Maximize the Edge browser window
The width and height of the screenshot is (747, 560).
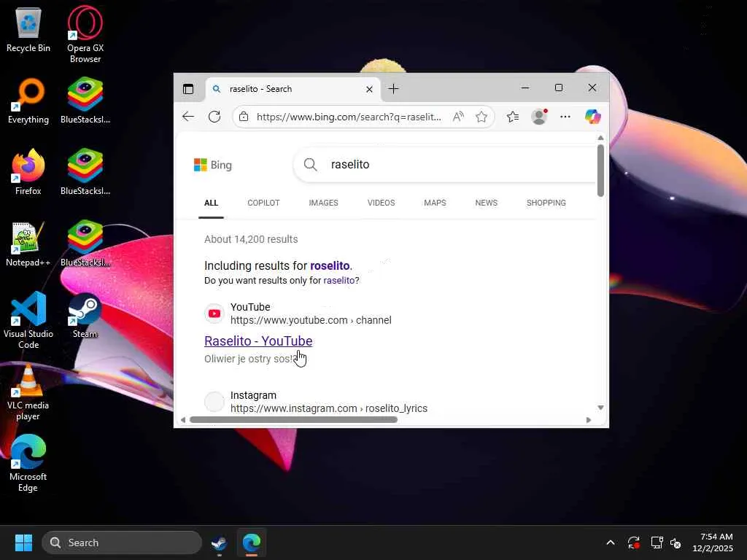[x=559, y=87]
